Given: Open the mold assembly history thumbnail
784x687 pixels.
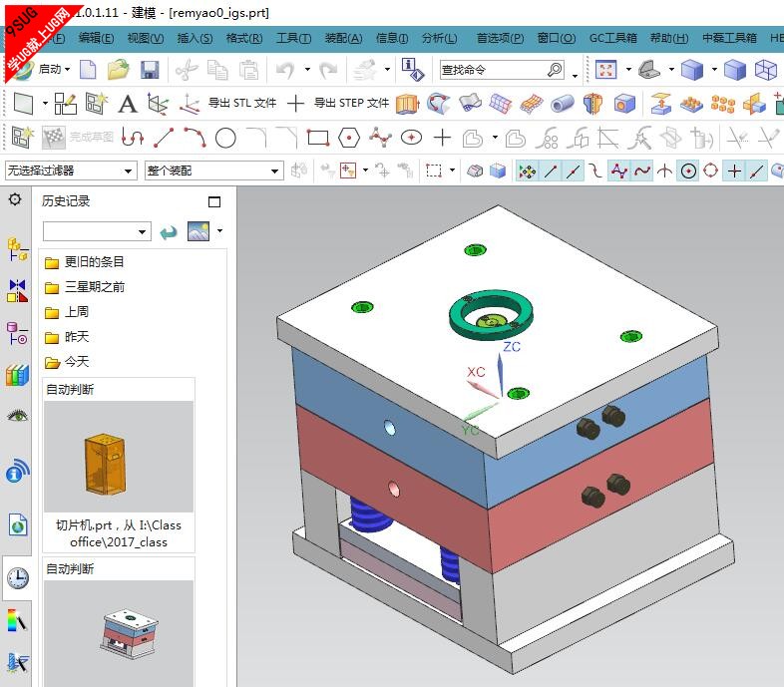Looking at the screenshot, I should tap(119, 633).
